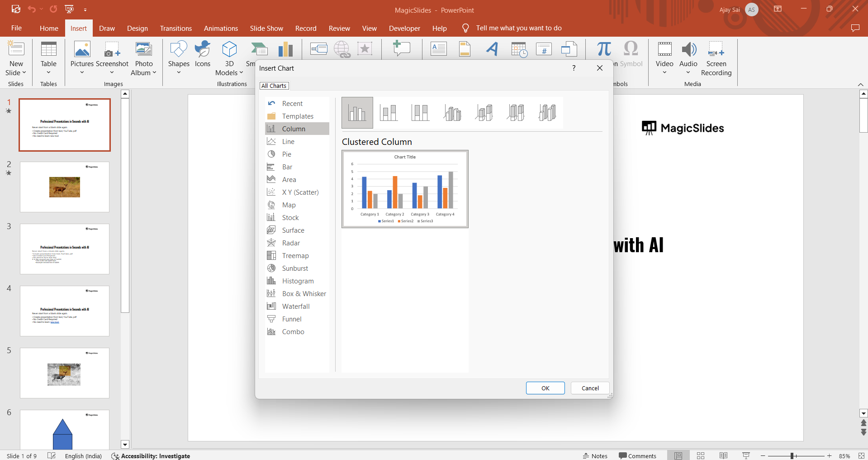Image resolution: width=868 pixels, height=460 pixels.
Task: Open the Design ribbon tab
Action: point(137,28)
